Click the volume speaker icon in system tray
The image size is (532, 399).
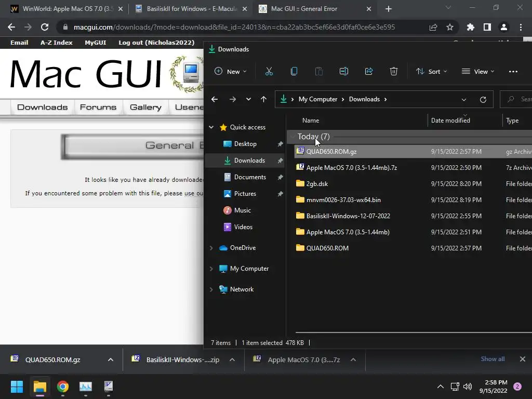[468, 387]
